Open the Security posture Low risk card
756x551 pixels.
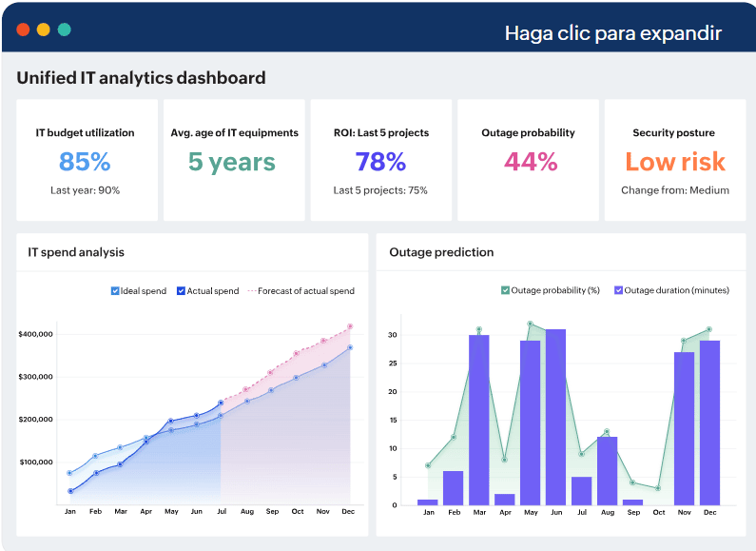pos(675,160)
